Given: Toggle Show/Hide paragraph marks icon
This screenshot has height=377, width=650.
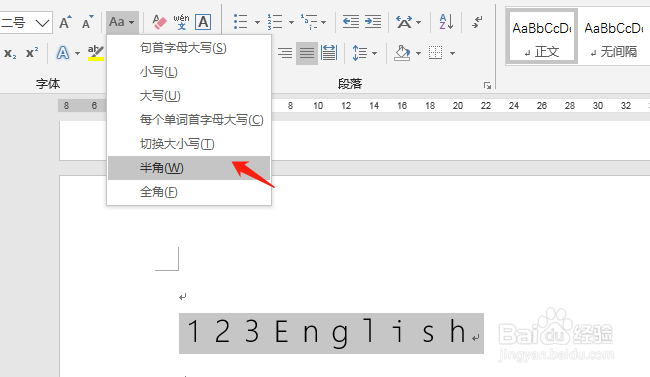Looking at the screenshot, I should (x=477, y=22).
